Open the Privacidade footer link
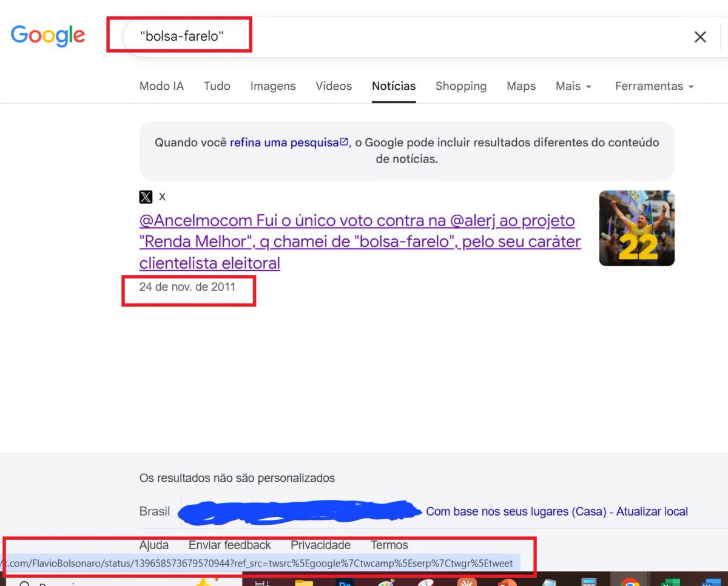The image size is (728, 586). pos(321,545)
